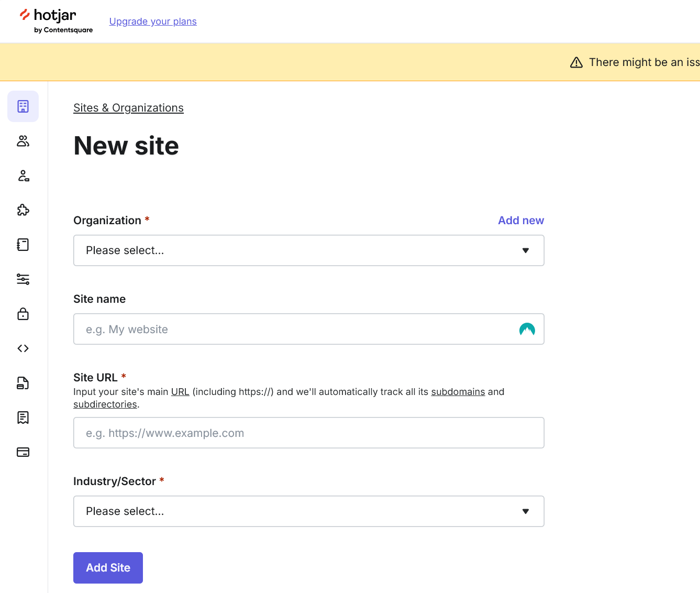Screen dimensions: 700x593
Task: Open the sliders settings sidebar icon
Action: click(23, 279)
